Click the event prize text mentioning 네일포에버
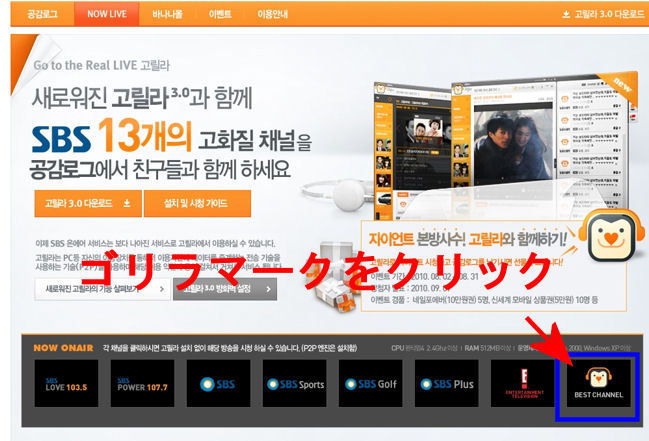 click(x=484, y=299)
